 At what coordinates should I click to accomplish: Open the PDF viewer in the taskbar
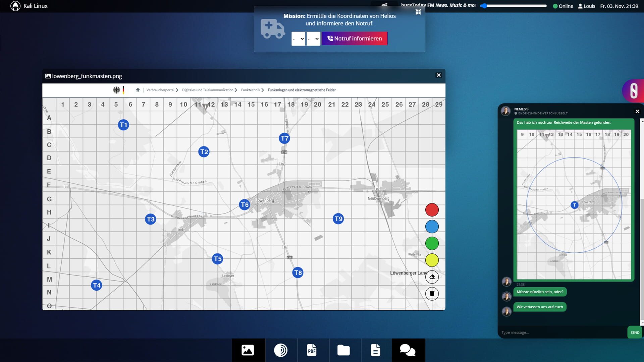[312, 350]
